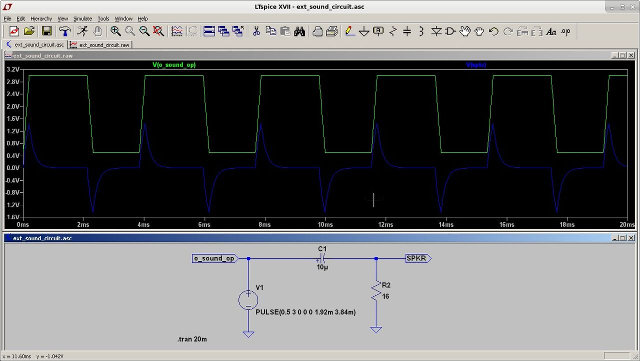640x361 pixels.
Task: Open Component gate symbol chooser
Action: pyautogui.click(x=450, y=31)
